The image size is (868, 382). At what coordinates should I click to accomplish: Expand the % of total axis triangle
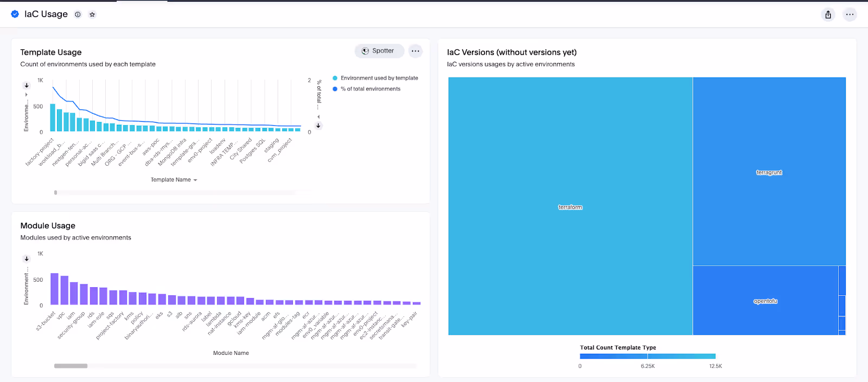pos(318,116)
